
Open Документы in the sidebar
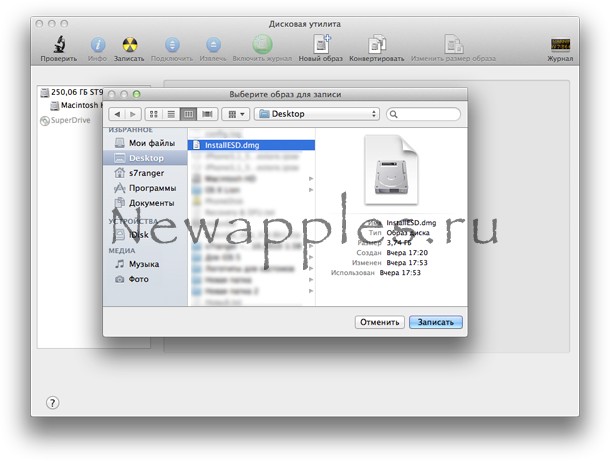click(x=145, y=203)
